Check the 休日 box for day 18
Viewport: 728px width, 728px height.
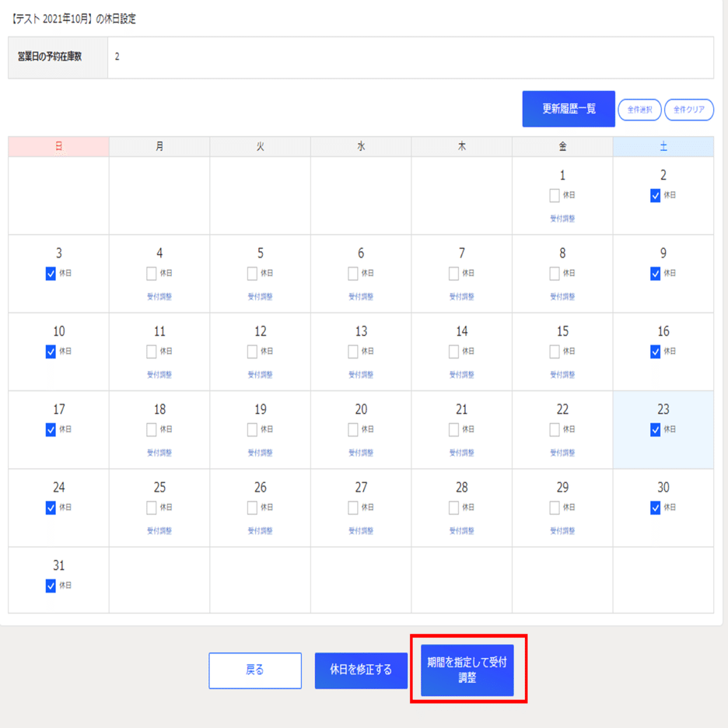(x=152, y=429)
